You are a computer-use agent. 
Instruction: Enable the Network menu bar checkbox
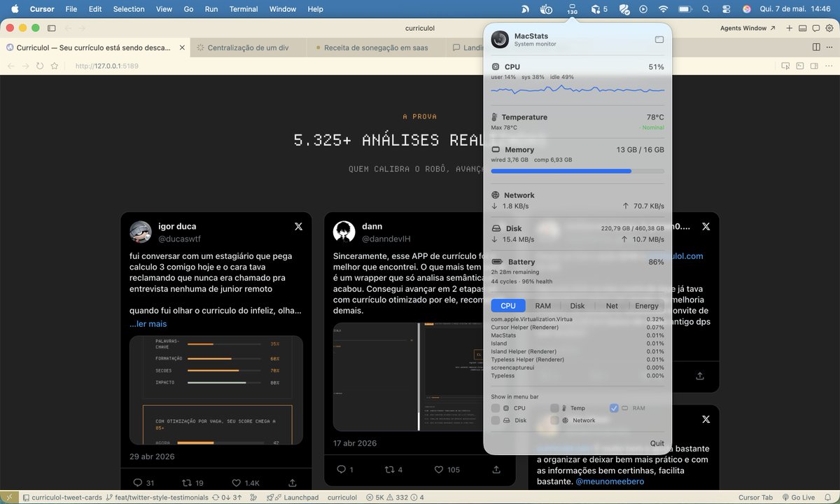[554, 421]
